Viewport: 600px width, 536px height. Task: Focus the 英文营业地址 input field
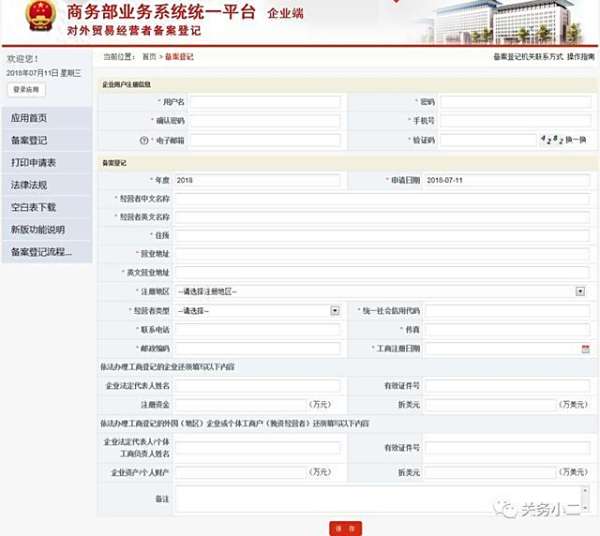click(x=382, y=272)
